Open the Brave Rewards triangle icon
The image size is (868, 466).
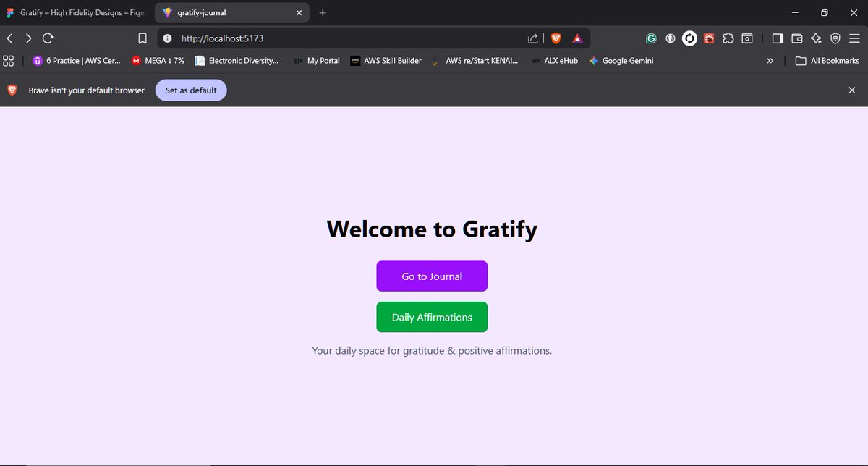[577, 38]
